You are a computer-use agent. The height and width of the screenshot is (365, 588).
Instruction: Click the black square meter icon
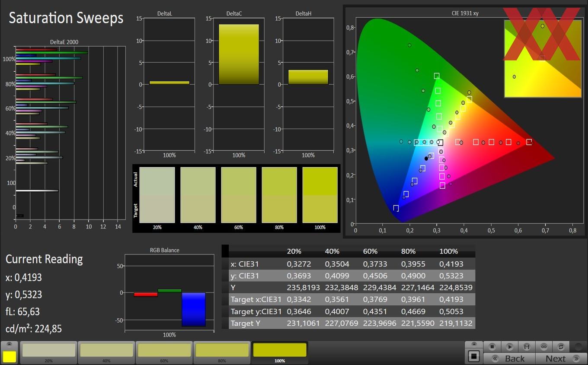point(474,357)
